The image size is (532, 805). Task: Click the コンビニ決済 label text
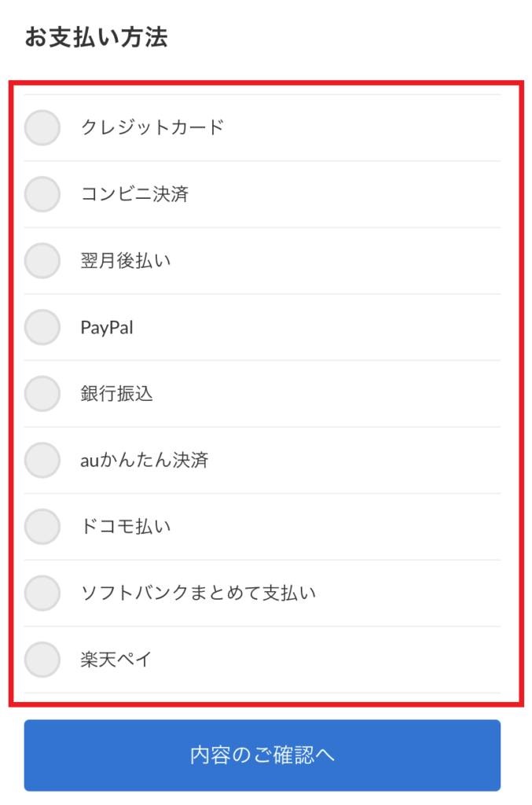coord(135,193)
